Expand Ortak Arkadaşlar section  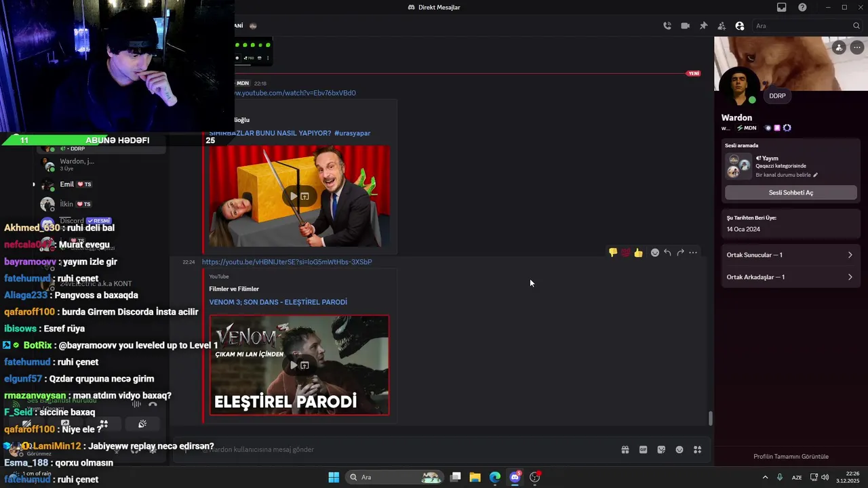790,277
